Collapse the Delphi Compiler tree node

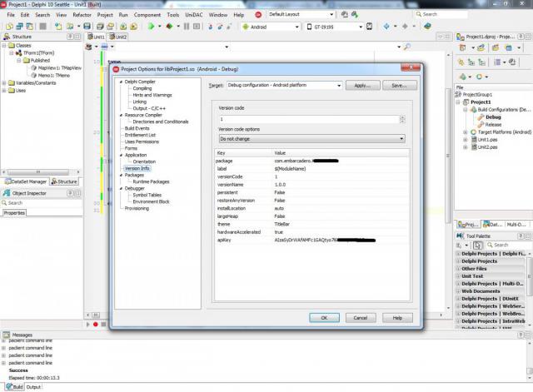pyautogui.click(x=121, y=82)
